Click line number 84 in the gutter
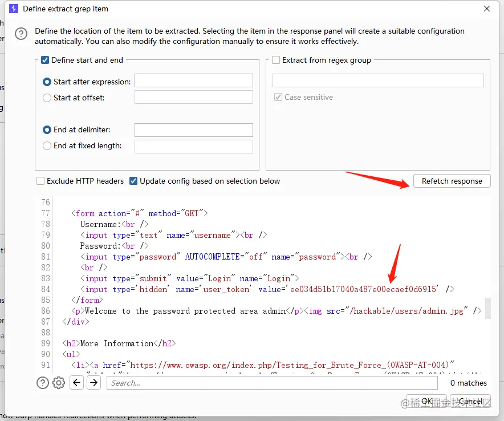 tap(46, 289)
